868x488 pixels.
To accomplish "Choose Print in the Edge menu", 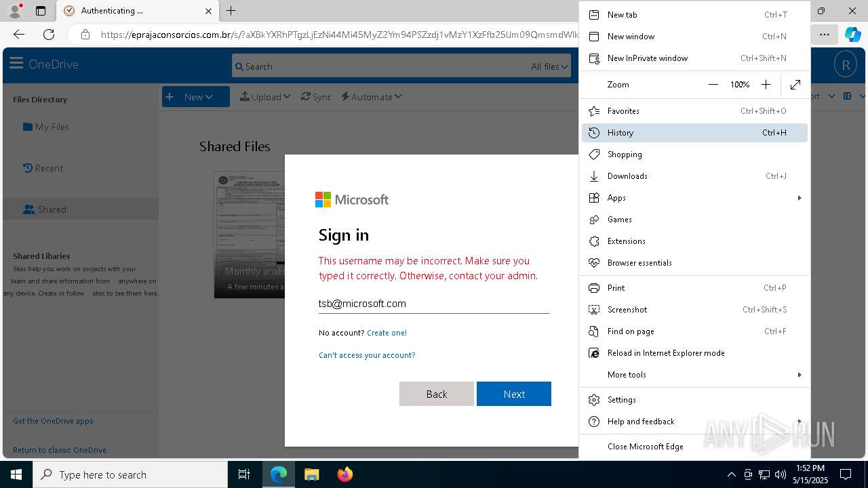I will pyautogui.click(x=694, y=288).
